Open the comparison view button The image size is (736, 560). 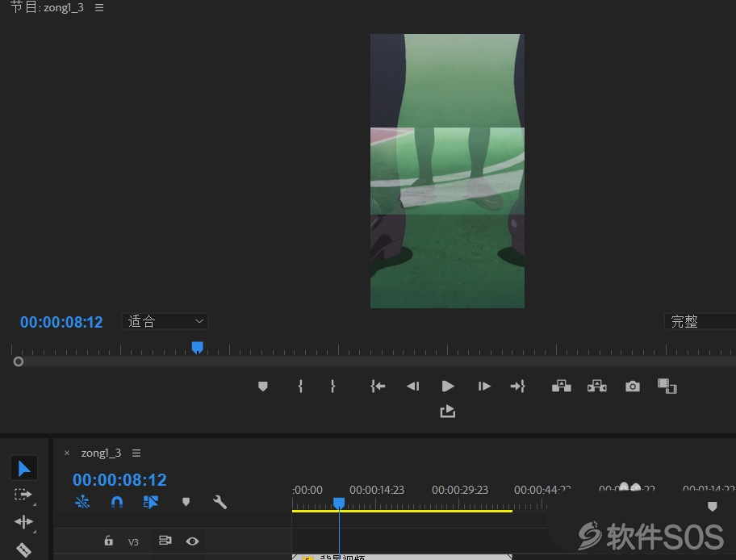(x=667, y=387)
